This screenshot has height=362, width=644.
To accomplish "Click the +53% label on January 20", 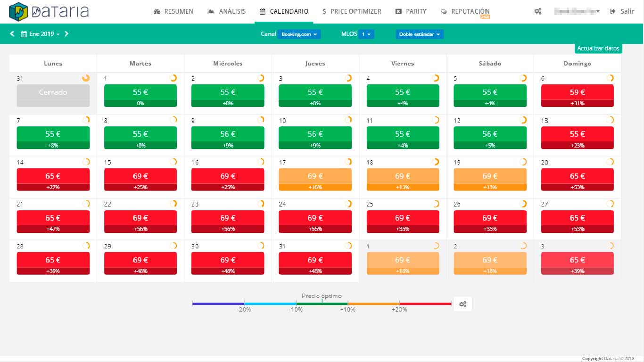I will 577,187.
